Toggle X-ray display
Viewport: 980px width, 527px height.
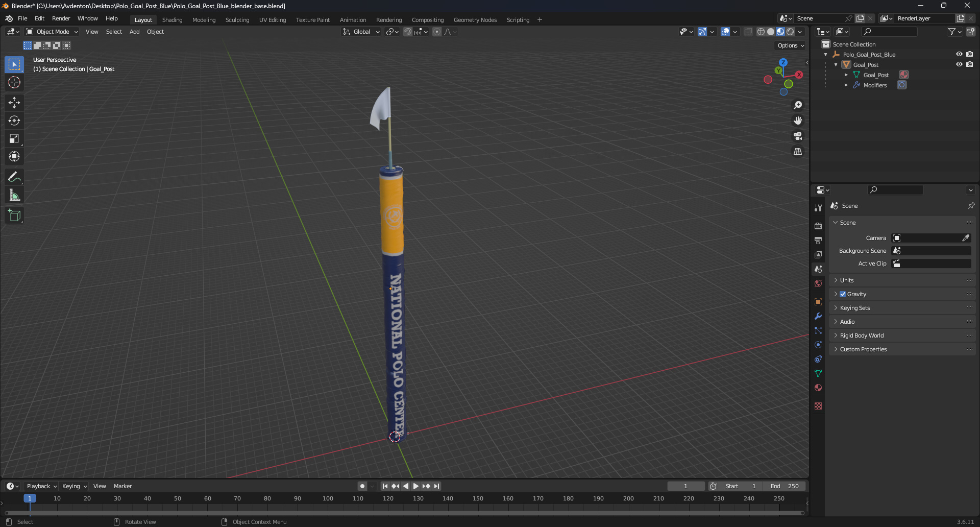click(x=748, y=32)
